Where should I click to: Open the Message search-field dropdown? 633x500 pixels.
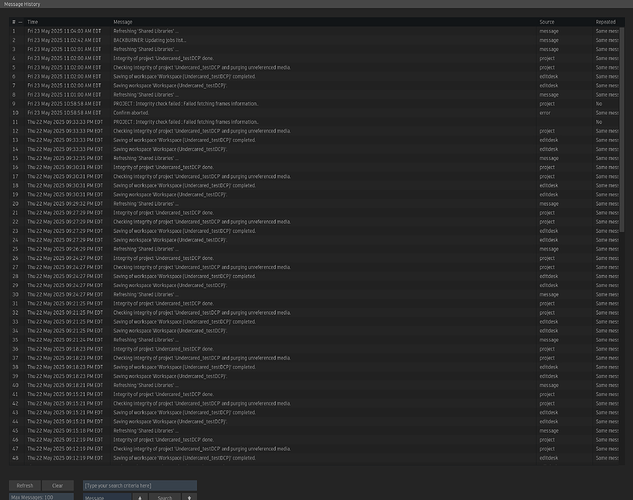coord(107,498)
